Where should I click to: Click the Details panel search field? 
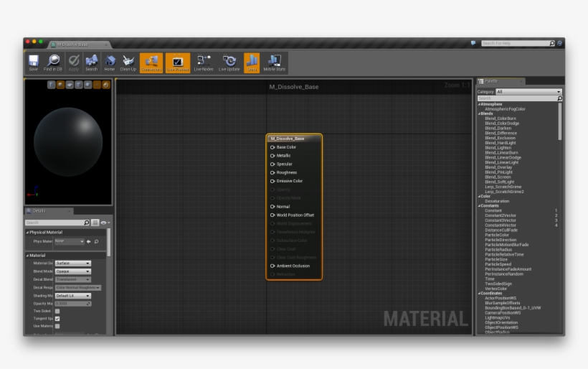click(x=57, y=223)
